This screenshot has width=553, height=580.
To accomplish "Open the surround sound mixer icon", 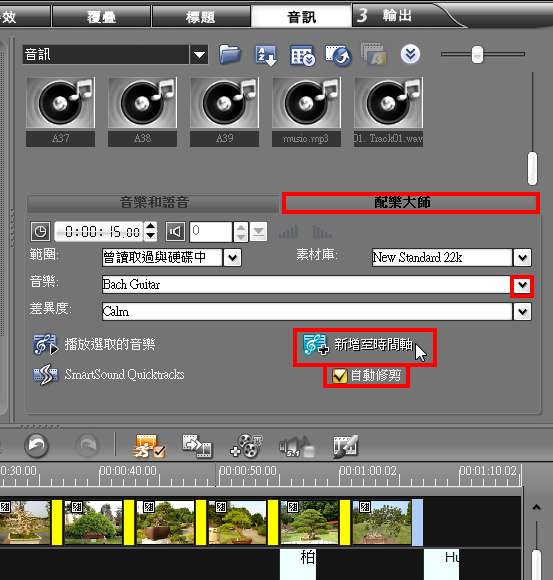I will pyautogui.click(x=297, y=446).
